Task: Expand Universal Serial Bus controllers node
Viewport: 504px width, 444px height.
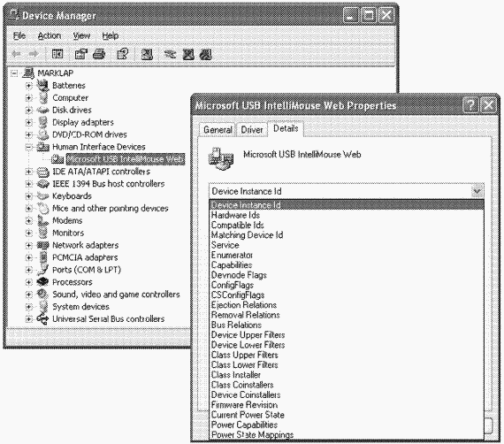Action: pos(28,319)
